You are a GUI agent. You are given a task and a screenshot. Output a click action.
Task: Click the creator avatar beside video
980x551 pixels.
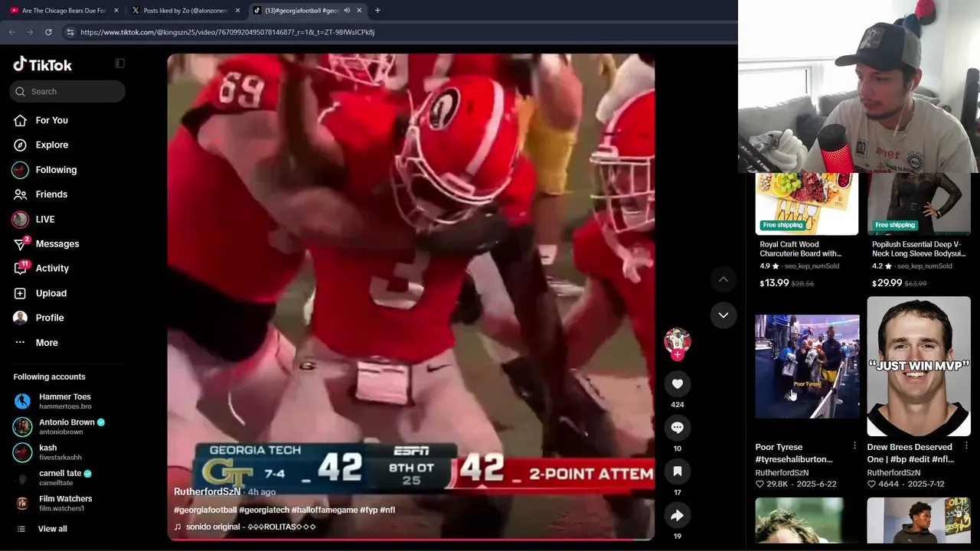(x=678, y=341)
